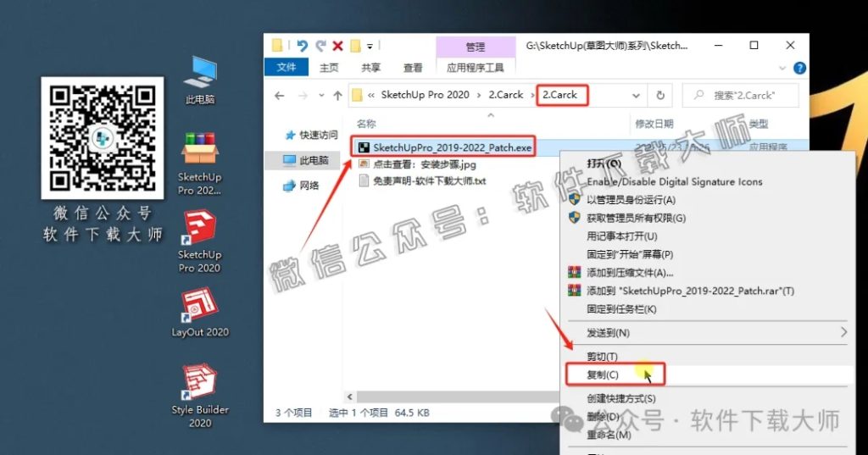Go forward using the forward arrow
The image size is (868, 455).
(303, 96)
